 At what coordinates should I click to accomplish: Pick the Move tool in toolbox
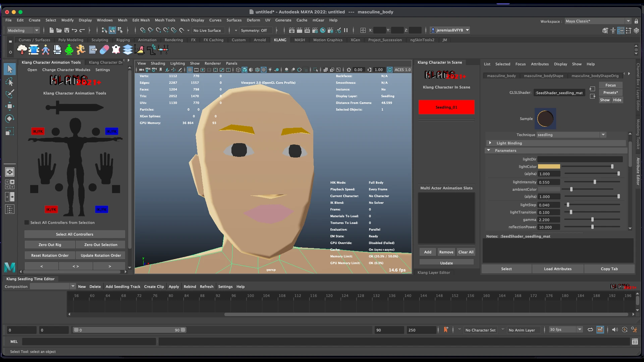click(10, 106)
